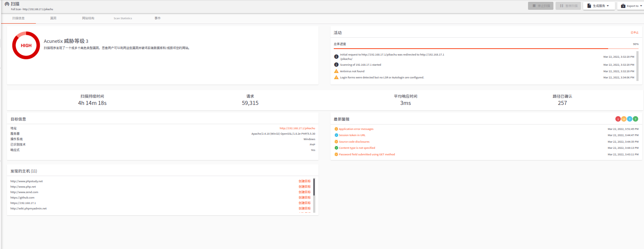Open the 事件 events tab

click(158, 18)
